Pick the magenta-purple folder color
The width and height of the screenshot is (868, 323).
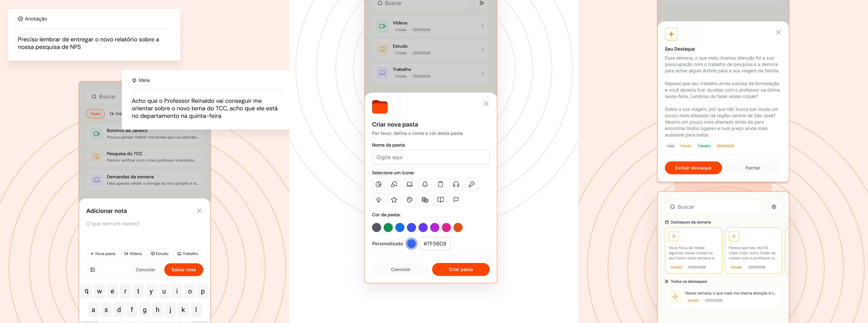435,228
